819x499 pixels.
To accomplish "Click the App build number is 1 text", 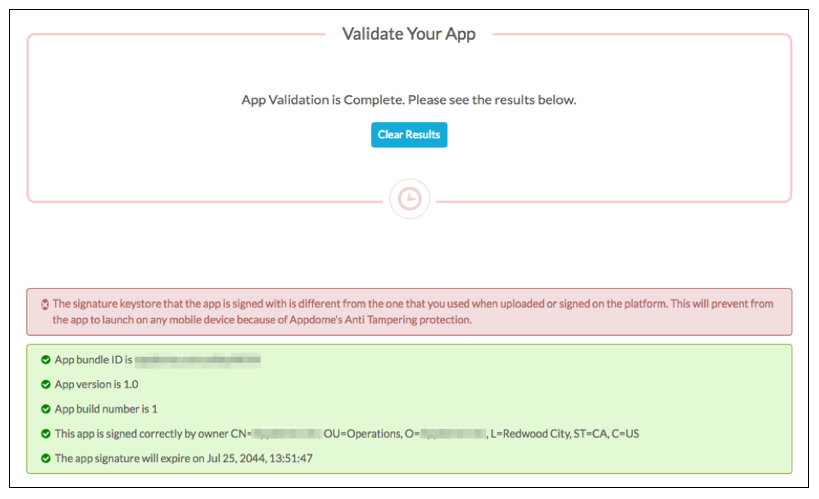I will tap(106, 409).
